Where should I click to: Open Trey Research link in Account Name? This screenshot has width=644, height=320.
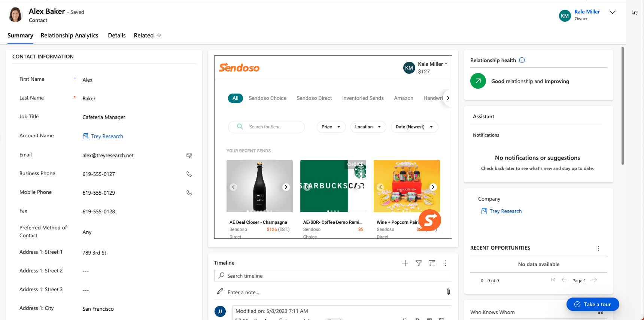click(x=107, y=137)
